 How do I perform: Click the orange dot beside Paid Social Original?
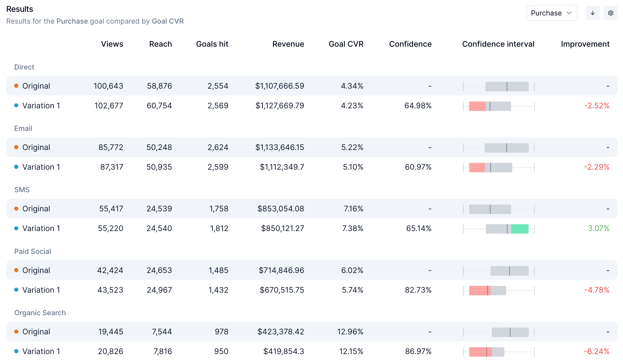point(16,270)
